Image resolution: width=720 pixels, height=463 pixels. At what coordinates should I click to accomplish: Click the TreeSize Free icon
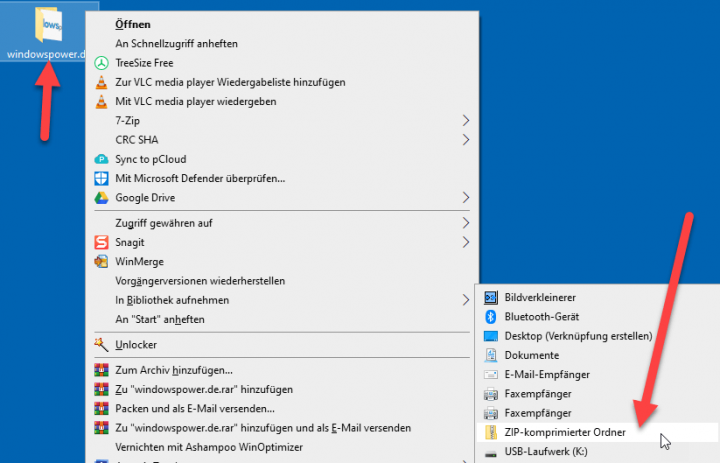(101, 63)
